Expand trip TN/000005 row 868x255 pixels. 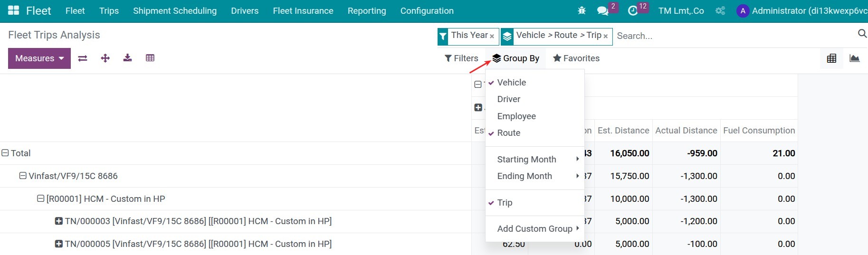(59, 244)
